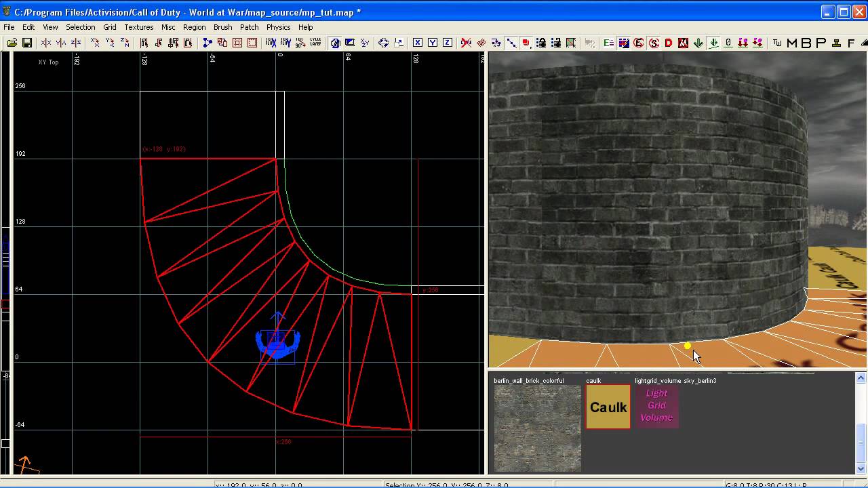Toggle the dashed red square selection icon

(x=252, y=43)
